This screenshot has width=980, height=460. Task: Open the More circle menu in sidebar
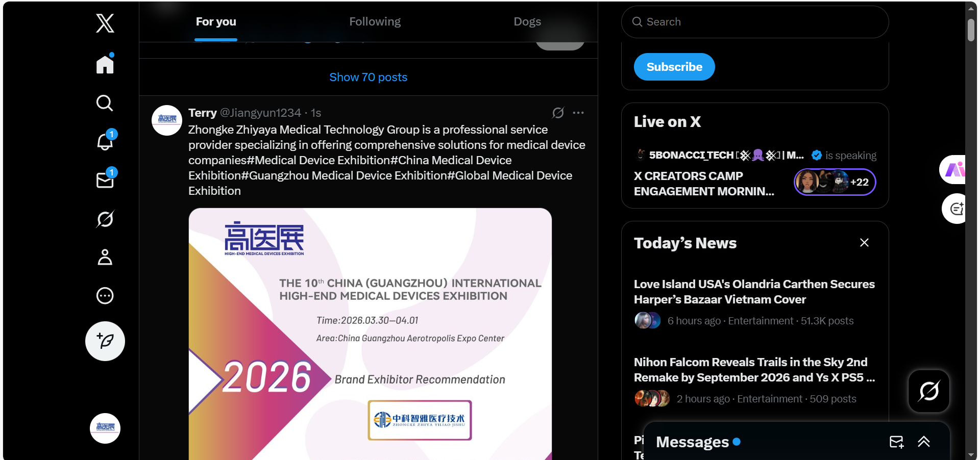tap(105, 296)
